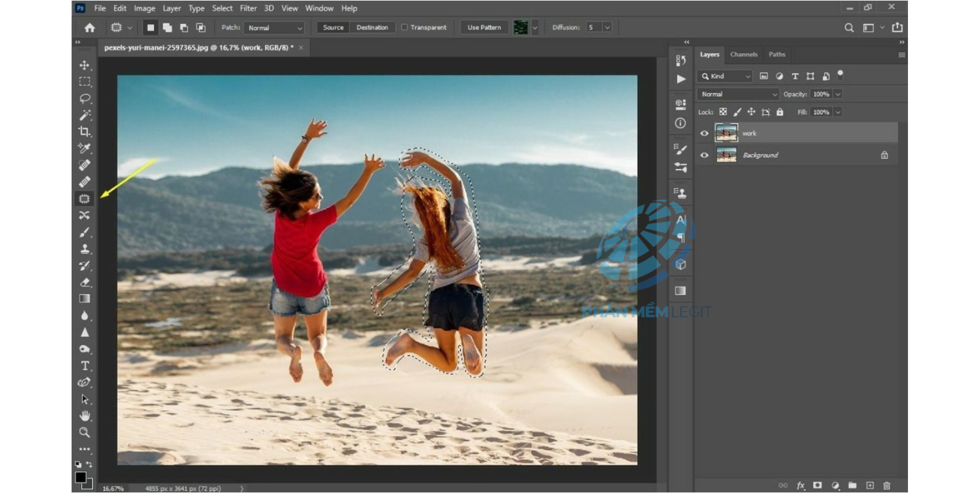Enable the Transparent checkbox
The height and width of the screenshot is (493, 980).
405,28
